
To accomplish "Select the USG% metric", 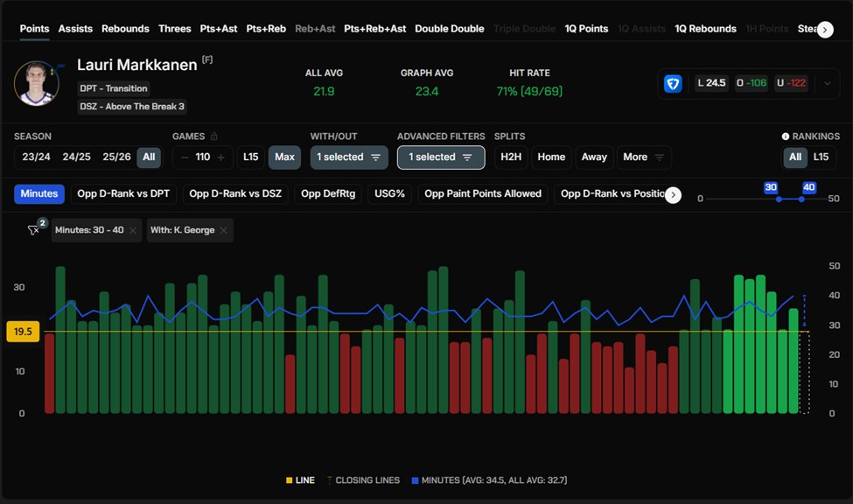I will pos(389,193).
